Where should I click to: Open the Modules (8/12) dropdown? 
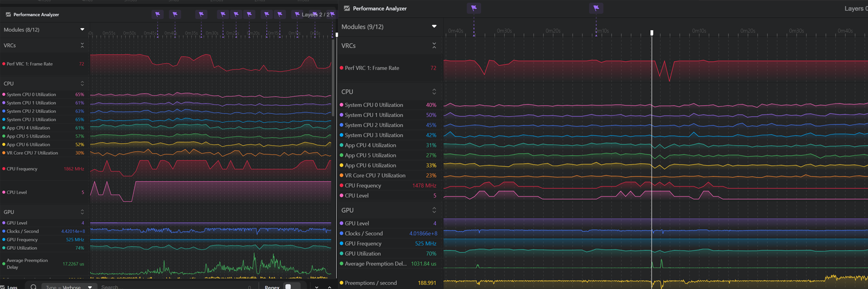[82, 30]
